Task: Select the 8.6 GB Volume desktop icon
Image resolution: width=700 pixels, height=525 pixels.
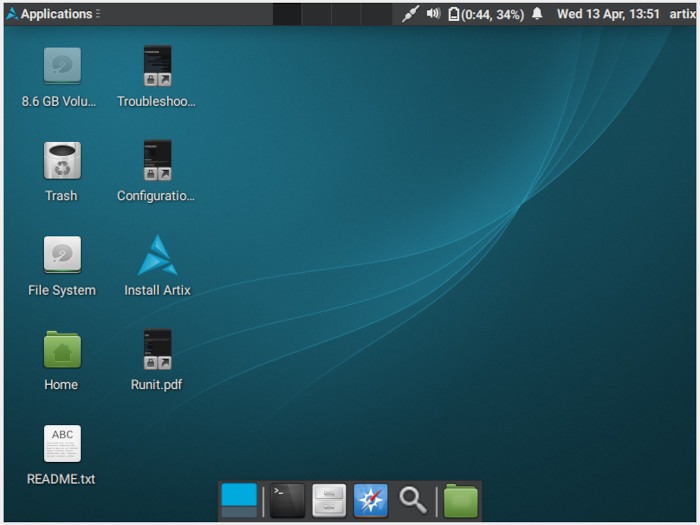Action: (x=62, y=66)
